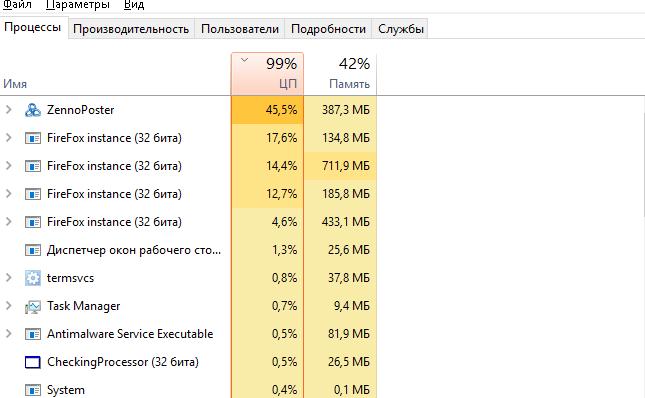
Task: Expand the termsvcs process group
Action: coord(8,278)
